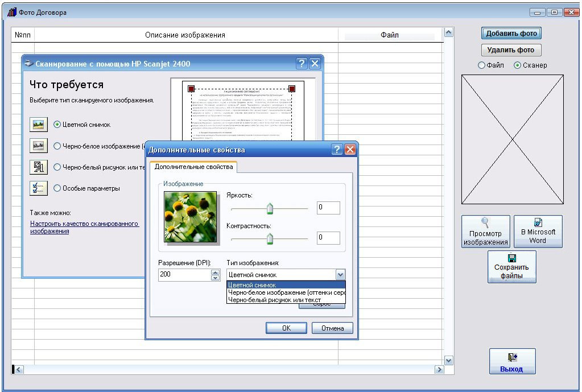Choose the Сканер radio option
Screen dimensions: 582x392
click(x=517, y=65)
